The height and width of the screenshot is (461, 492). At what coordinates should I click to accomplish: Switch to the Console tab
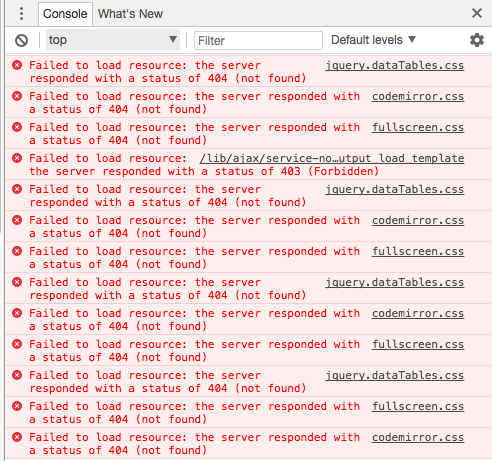[x=65, y=14]
